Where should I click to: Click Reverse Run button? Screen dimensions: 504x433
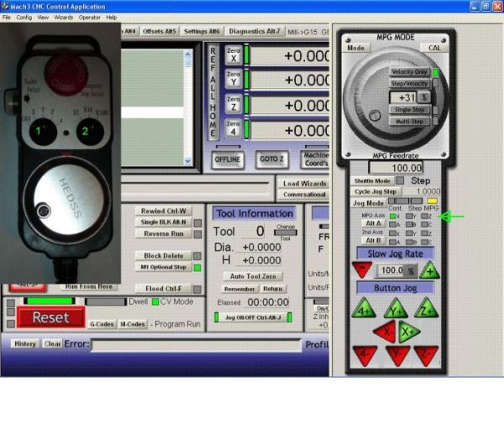(163, 233)
